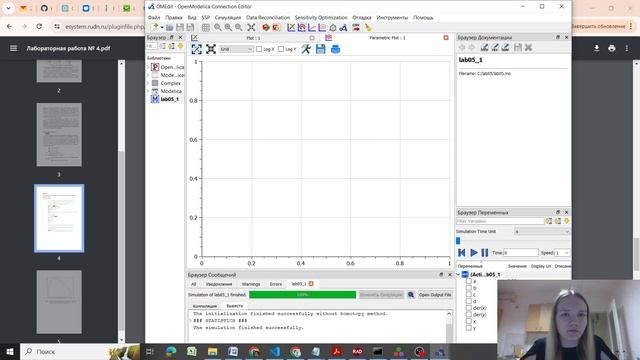This screenshot has width=640, height=360.
Task: Toggle the Log Y checkbox
Action: point(281,49)
